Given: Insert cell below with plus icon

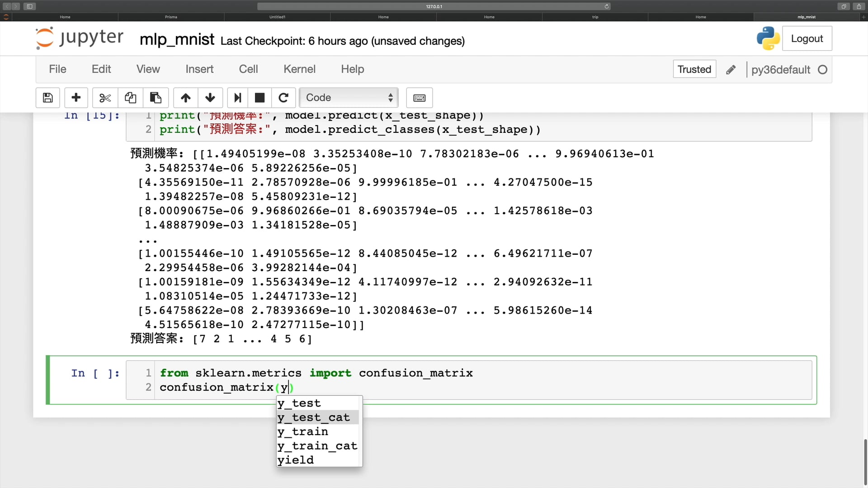Looking at the screenshot, I should pos(76,98).
